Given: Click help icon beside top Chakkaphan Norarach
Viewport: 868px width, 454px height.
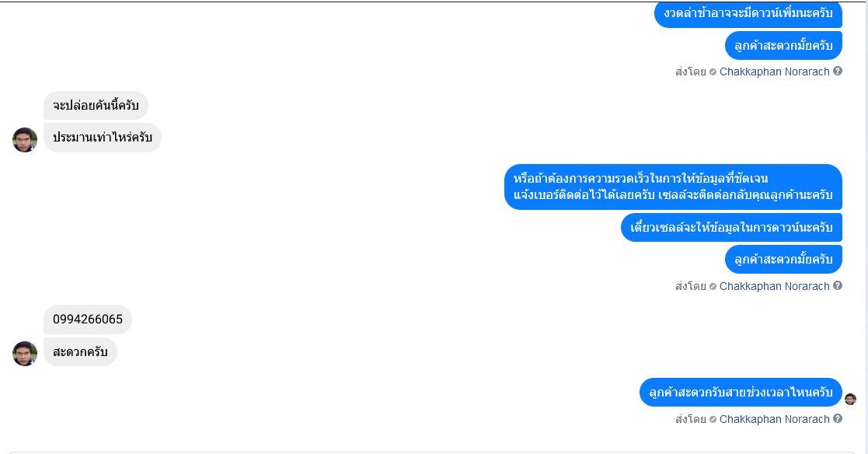Looking at the screenshot, I should [838, 72].
